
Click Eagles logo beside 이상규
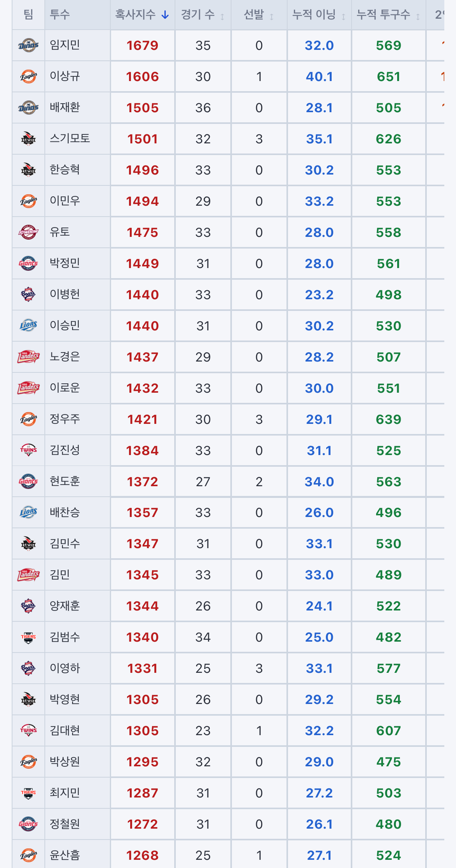click(x=28, y=76)
